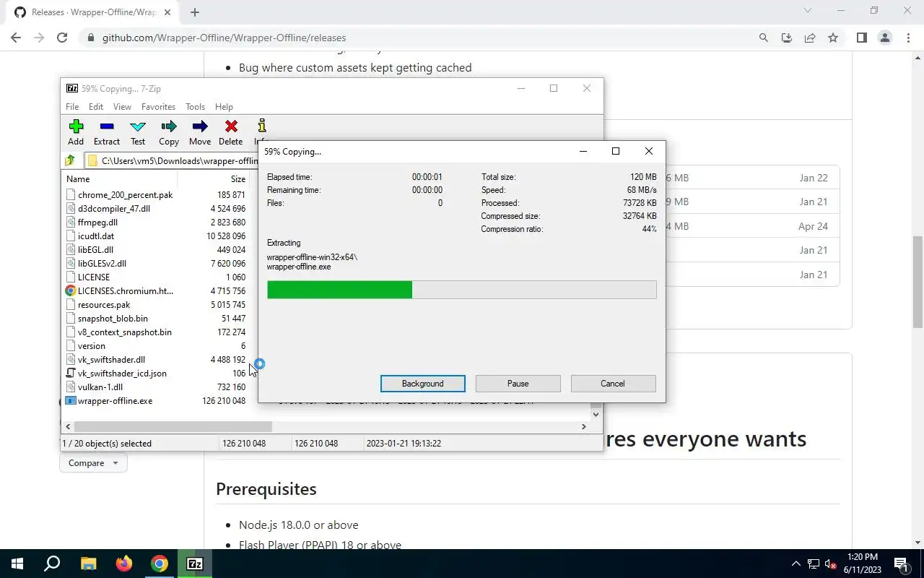This screenshot has width=924, height=578.
Task: Open the Edit menu in 7-Zip
Action: (96, 107)
